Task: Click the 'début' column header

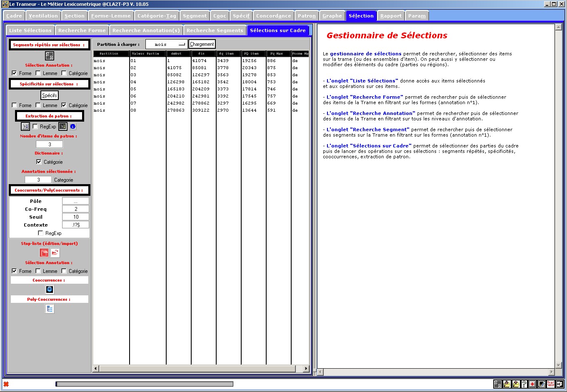Action: coord(179,54)
